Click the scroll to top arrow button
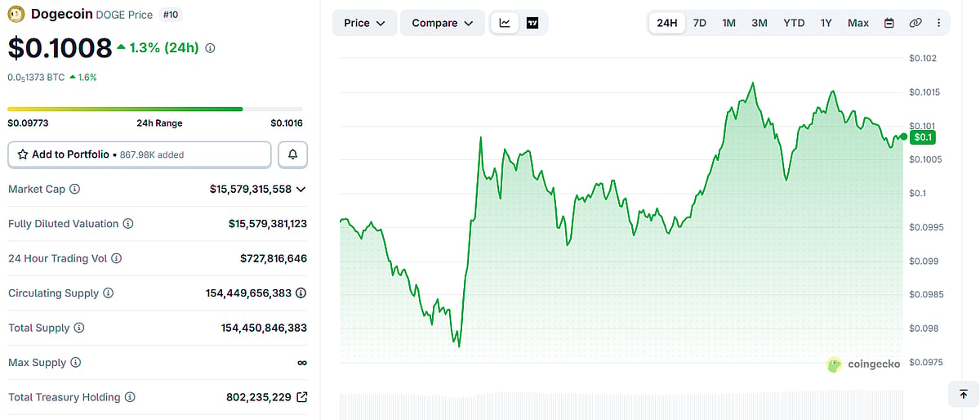 (x=963, y=394)
